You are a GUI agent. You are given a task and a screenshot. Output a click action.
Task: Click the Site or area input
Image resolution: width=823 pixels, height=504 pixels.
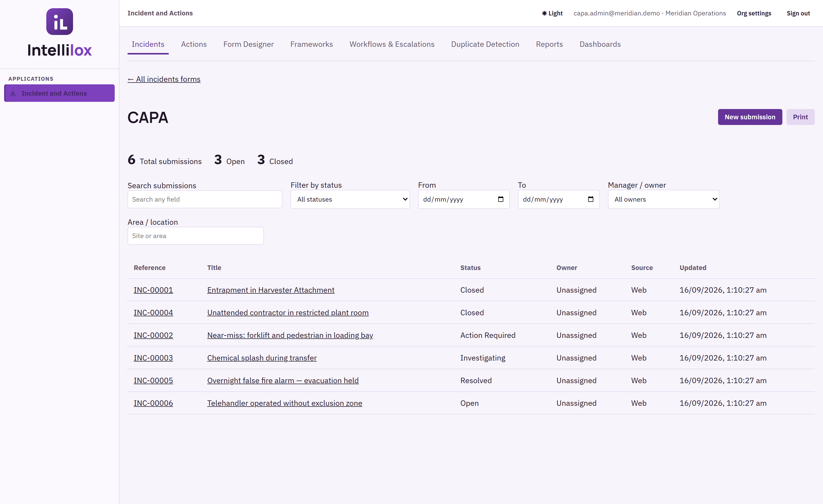[x=195, y=236]
